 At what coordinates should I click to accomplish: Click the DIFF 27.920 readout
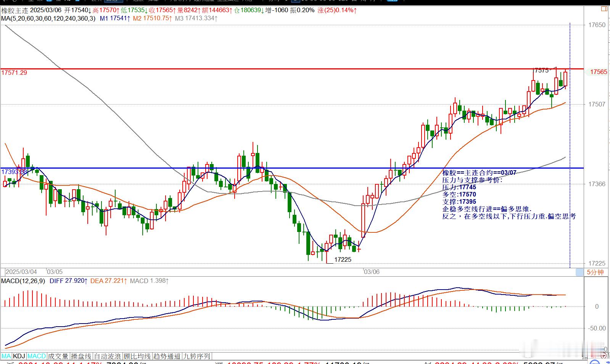[69, 281]
